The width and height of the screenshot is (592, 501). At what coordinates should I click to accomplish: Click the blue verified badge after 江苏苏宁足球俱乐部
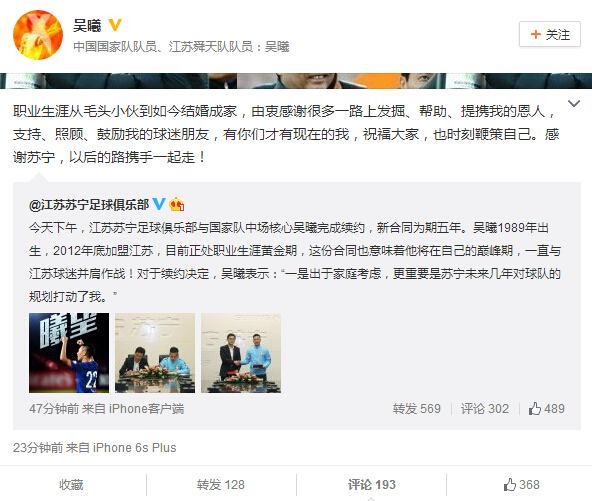pos(159,204)
